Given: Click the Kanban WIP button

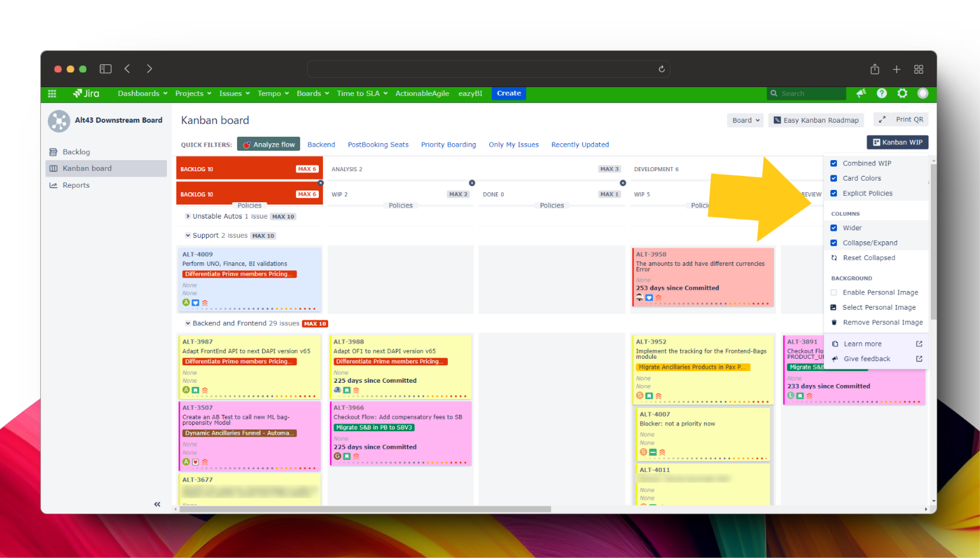Looking at the screenshot, I should 898,142.
